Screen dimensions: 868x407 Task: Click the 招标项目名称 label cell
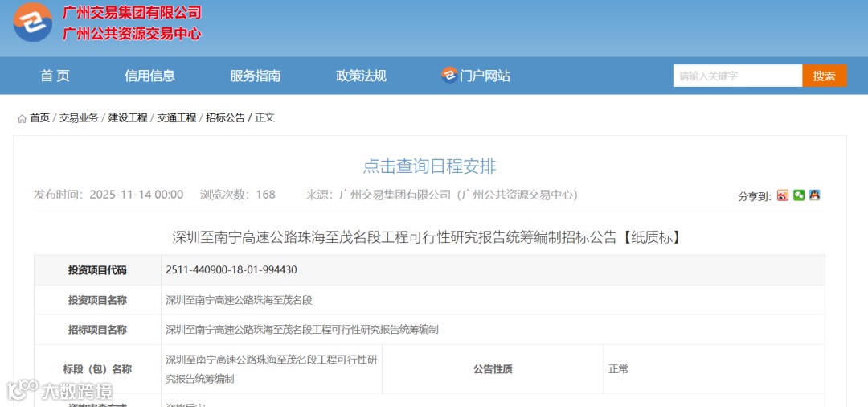[x=97, y=330]
